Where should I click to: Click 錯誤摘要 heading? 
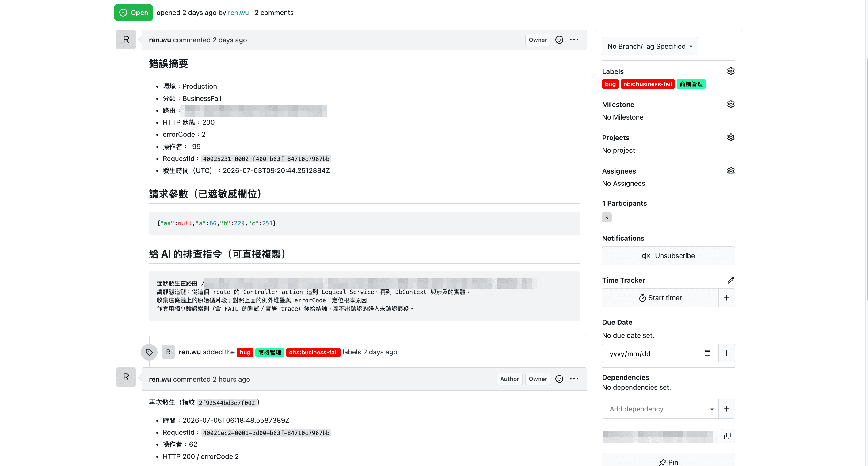[169, 64]
